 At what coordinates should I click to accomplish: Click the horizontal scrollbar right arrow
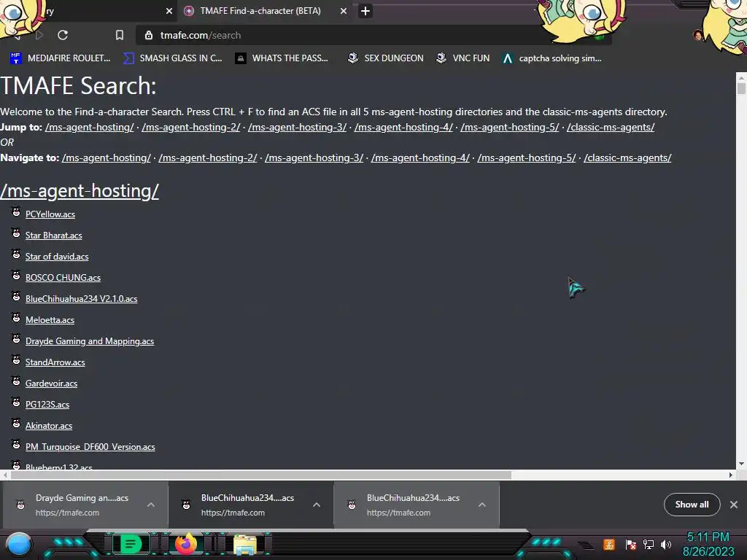point(731,475)
